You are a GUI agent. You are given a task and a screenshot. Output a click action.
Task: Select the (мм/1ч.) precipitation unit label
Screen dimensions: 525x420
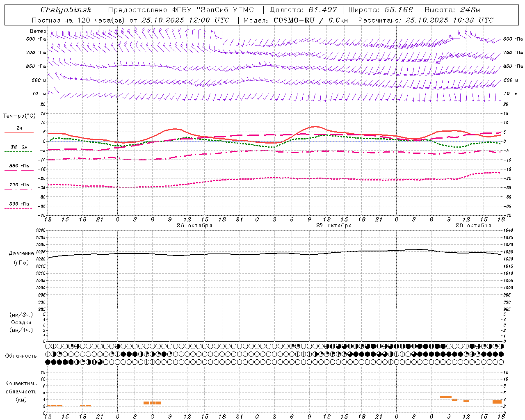21,330
